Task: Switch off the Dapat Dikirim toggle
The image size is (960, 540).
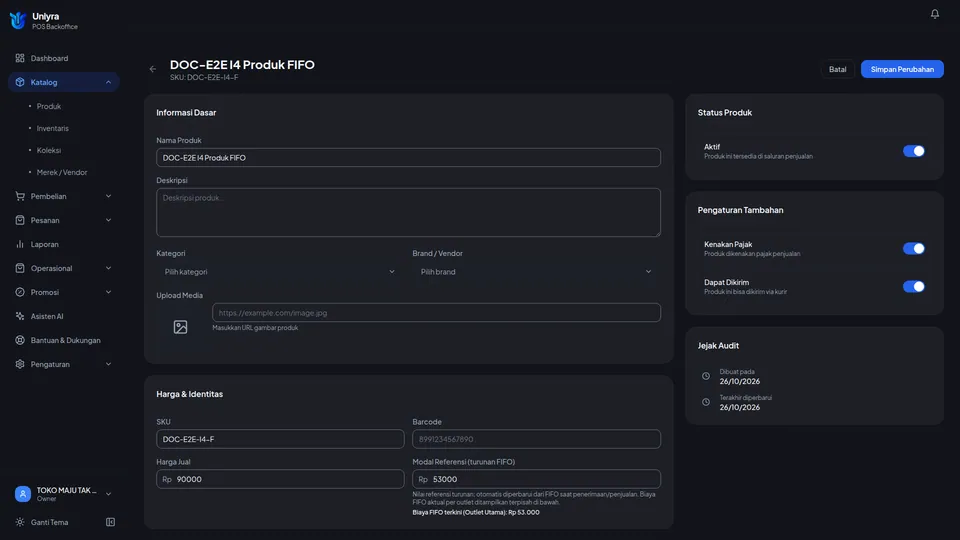Action: 913,287
